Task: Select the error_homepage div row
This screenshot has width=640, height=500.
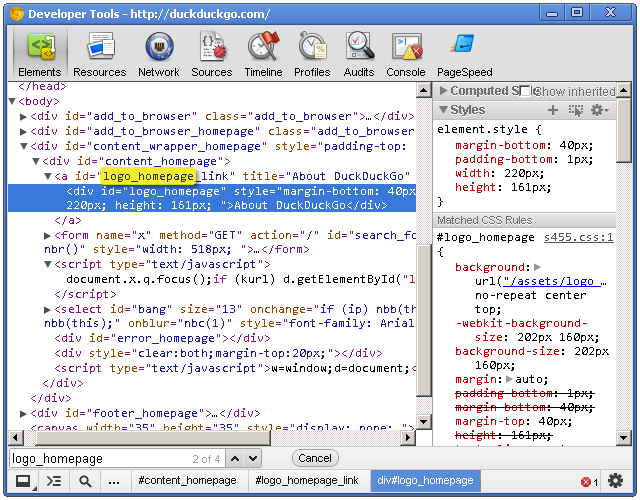Action: 162,338
